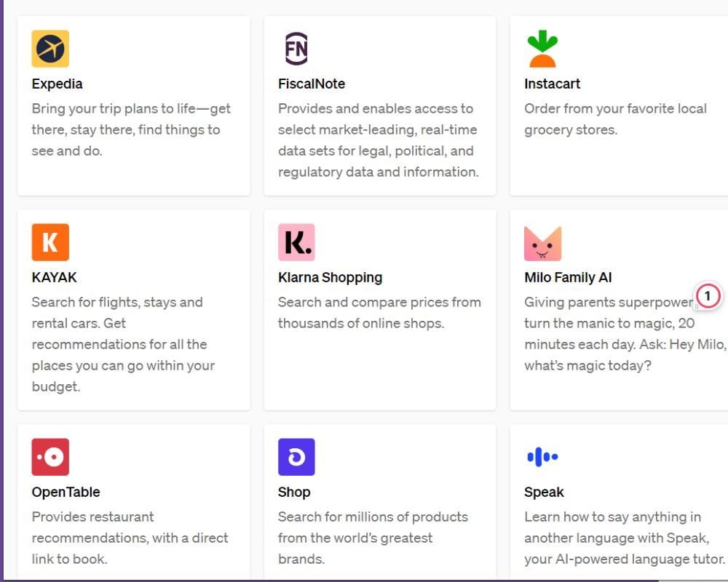Open the purple Shop bag icon
This screenshot has width=728, height=582.
coord(296,457)
